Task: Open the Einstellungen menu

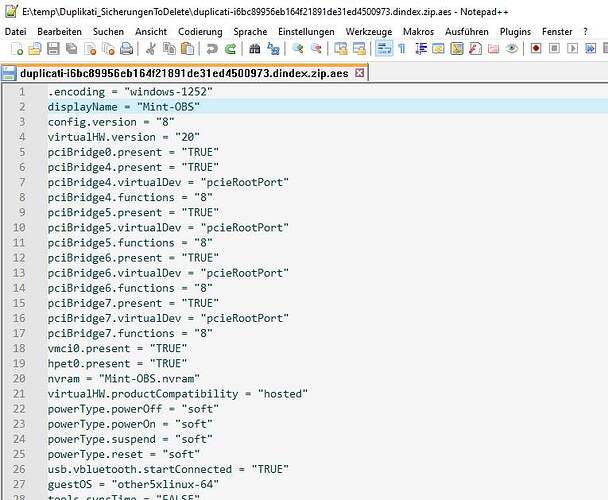Action: coord(306,32)
